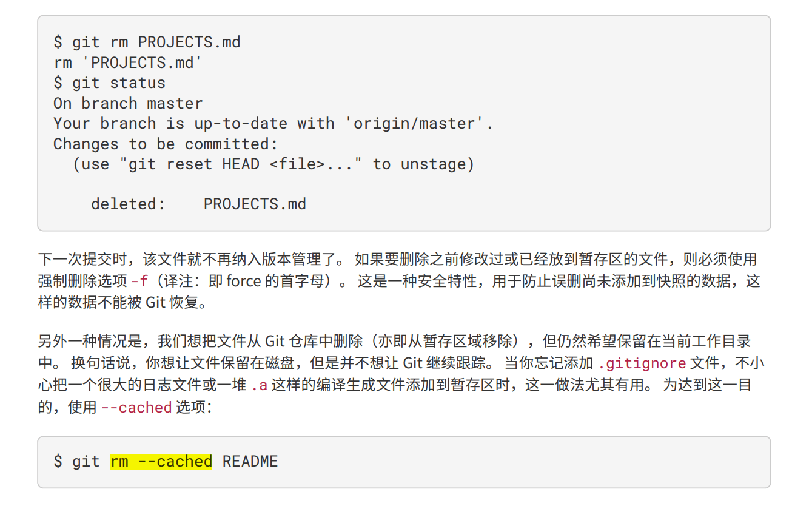
Task: Click the red "--cached" inline code in the paragraph
Action: (x=136, y=408)
